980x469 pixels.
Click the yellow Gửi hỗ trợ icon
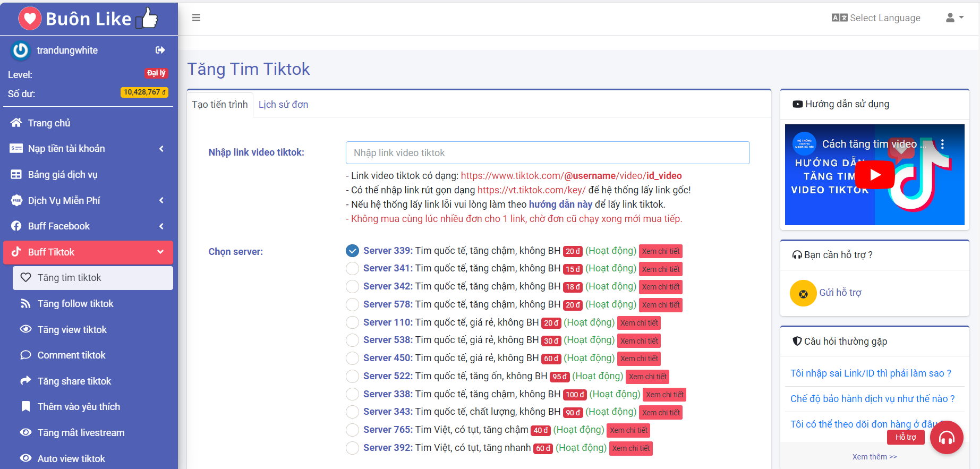point(803,293)
